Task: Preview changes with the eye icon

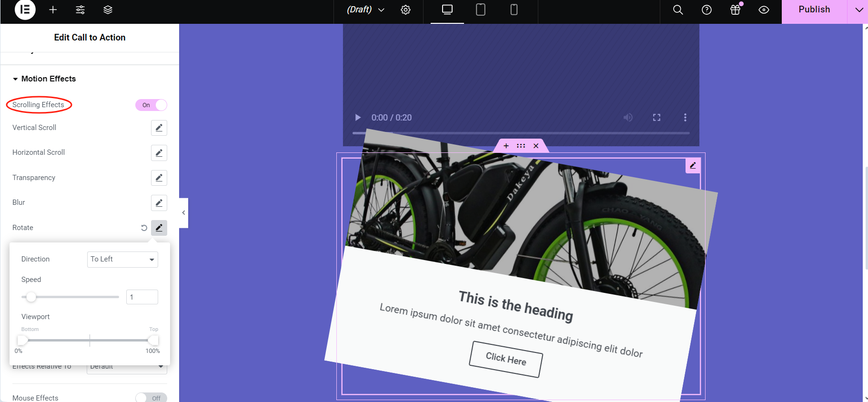Action: point(764,10)
